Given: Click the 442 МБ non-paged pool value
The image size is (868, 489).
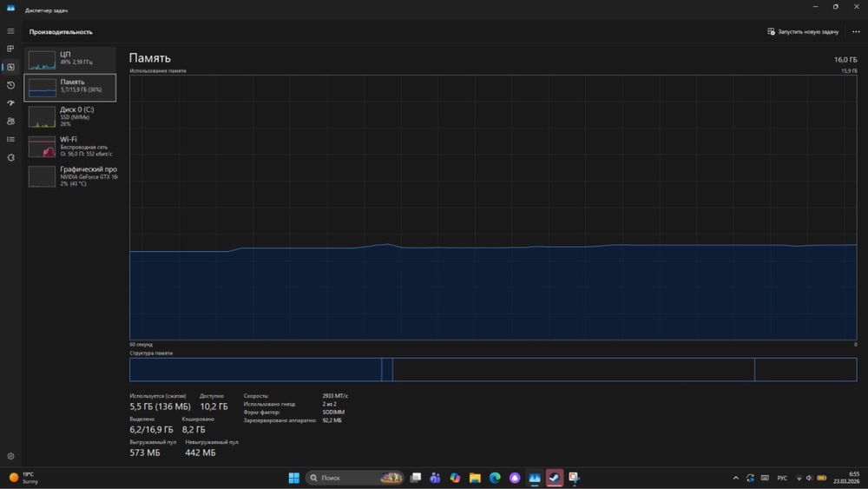Looking at the screenshot, I should pos(201,453).
